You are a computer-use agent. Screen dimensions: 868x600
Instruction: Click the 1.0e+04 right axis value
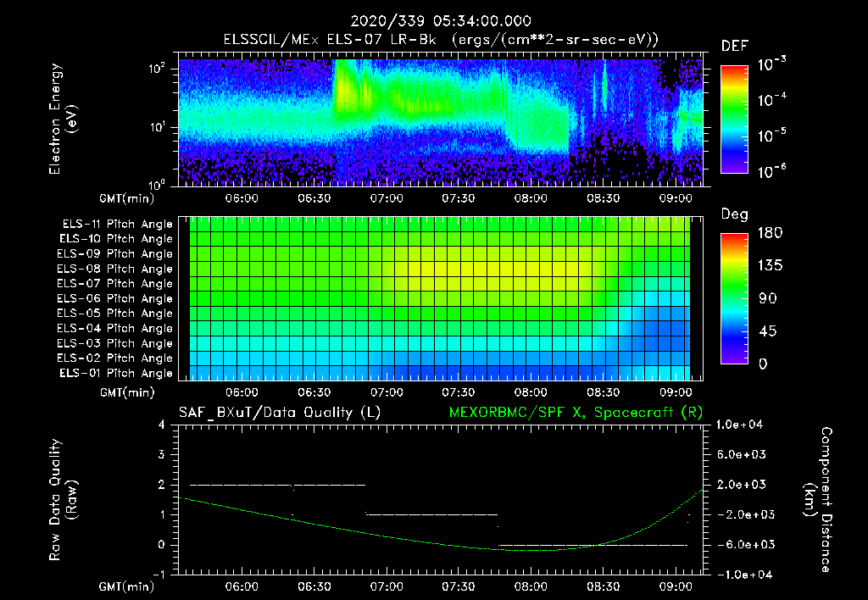point(739,425)
